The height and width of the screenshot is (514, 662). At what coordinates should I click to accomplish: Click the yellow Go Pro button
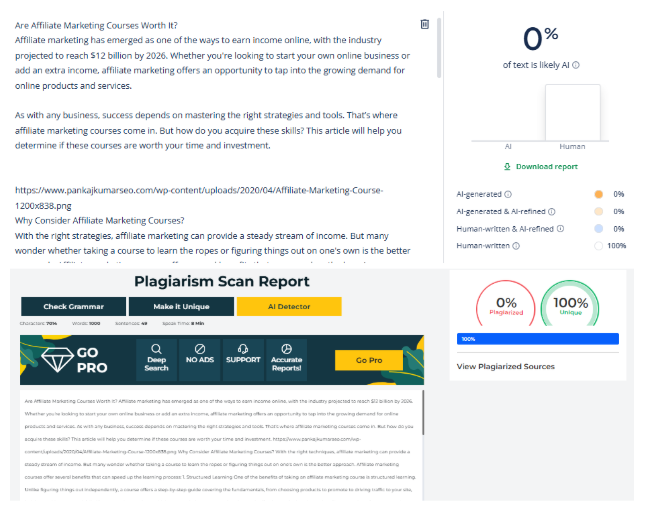[369, 360]
